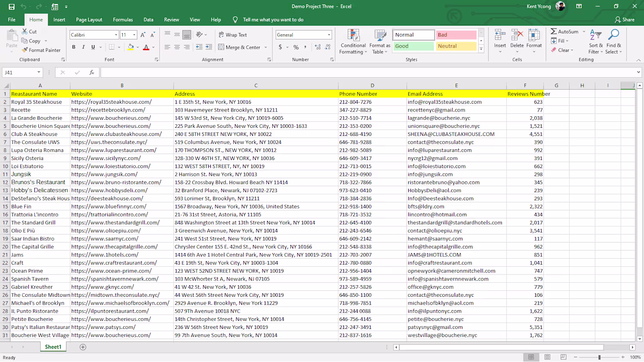Click the Insert cells icon
Viewport: 644px width, 362px height.
click(500, 35)
